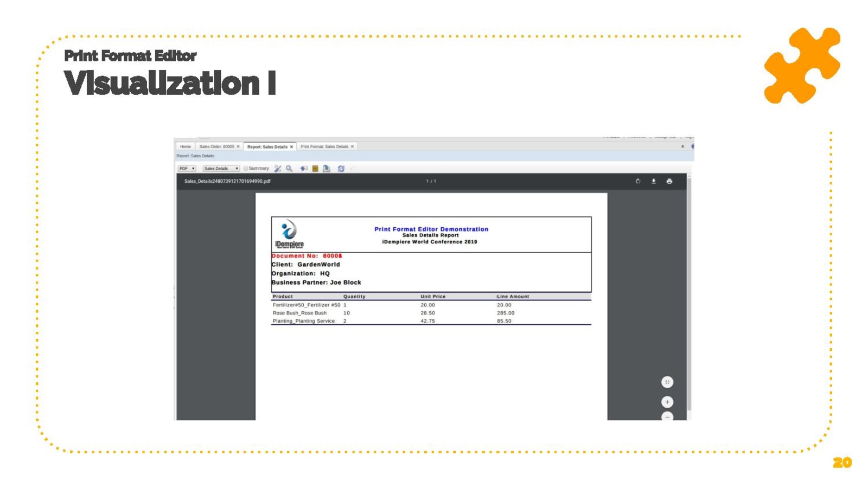Zoom in with the plus button

coord(667,402)
